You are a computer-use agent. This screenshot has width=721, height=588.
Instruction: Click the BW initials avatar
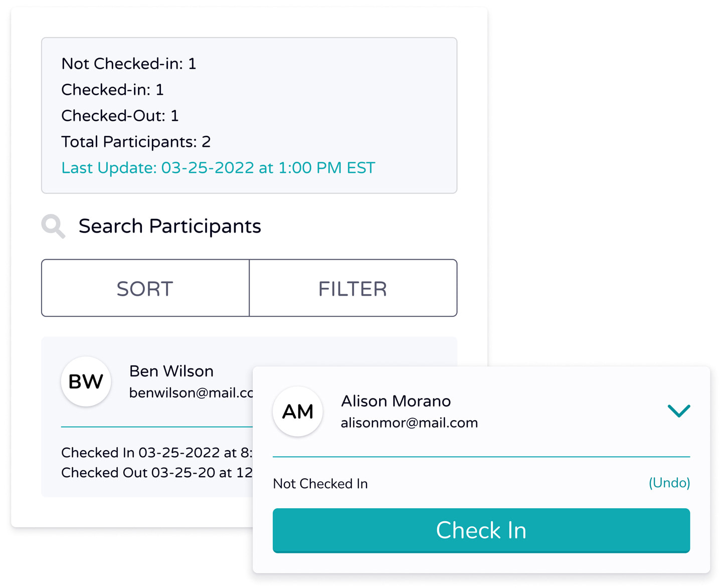pyautogui.click(x=86, y=381)
